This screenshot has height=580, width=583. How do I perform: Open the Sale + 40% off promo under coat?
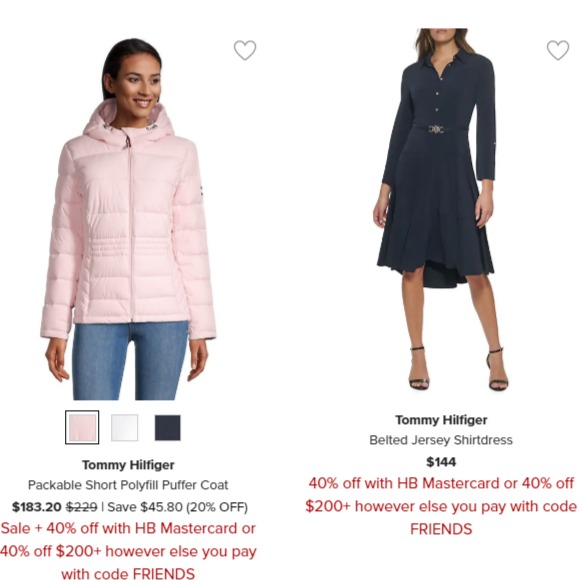128,551
